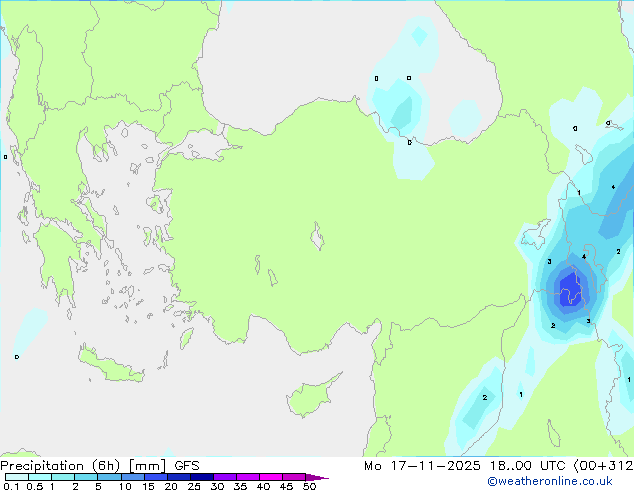Click the 5–10 mm legend color swatch

[x=109, y=477]
